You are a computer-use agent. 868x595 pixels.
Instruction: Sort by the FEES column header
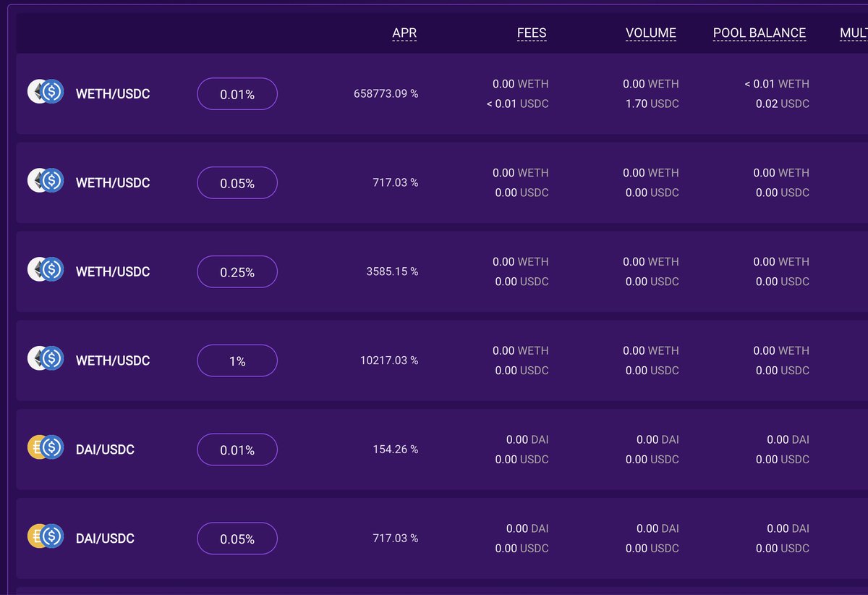[532, 33]
